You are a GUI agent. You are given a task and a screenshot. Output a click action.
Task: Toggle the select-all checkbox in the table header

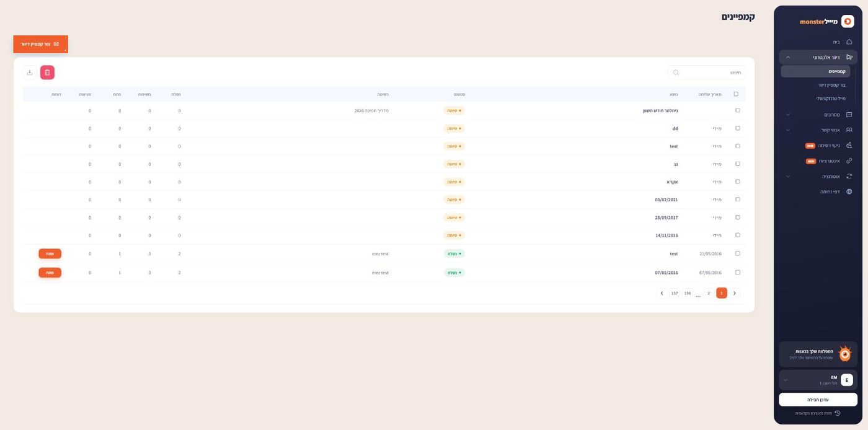click(x=736, y=94)
